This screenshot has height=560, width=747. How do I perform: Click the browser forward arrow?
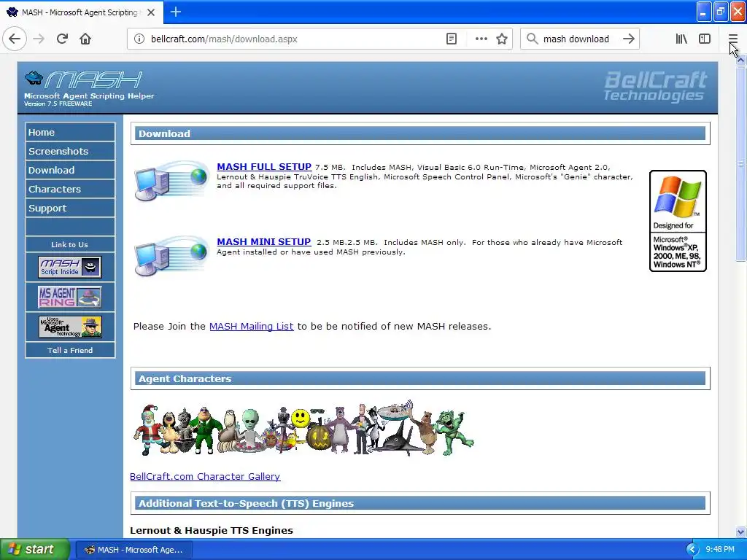39,39
